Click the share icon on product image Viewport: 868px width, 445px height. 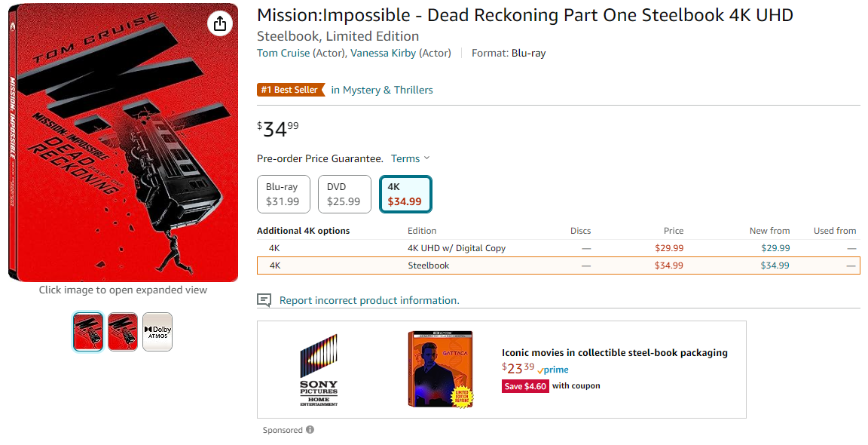(x=220, y=23)
